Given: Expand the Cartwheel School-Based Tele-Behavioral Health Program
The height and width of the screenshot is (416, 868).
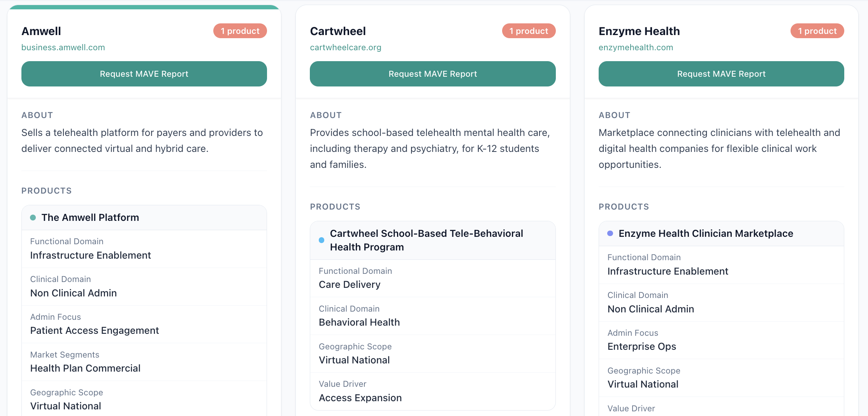Looking at the screenshot, I should pyautogui.click(x=426, y=240).
